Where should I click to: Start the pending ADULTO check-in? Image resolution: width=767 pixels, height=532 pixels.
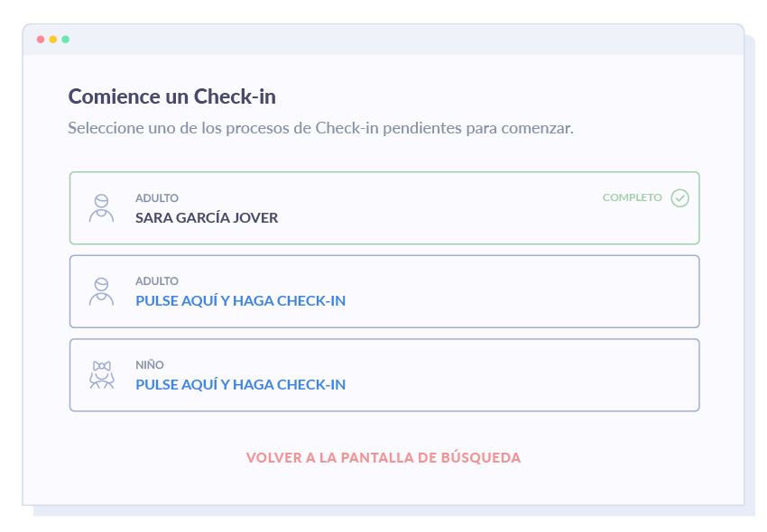tap(240, 301)
